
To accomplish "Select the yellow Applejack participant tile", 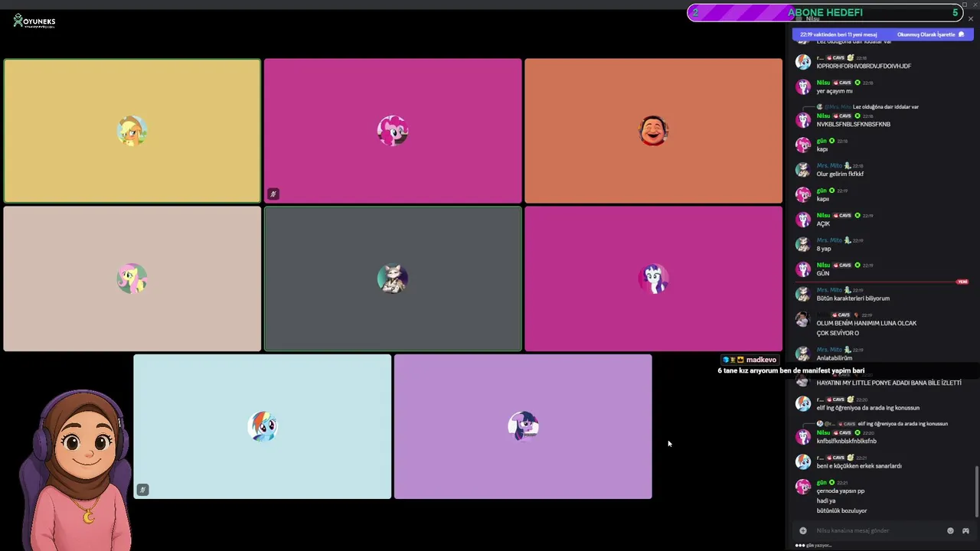I will pyautogui.click(x=132, y=131).
